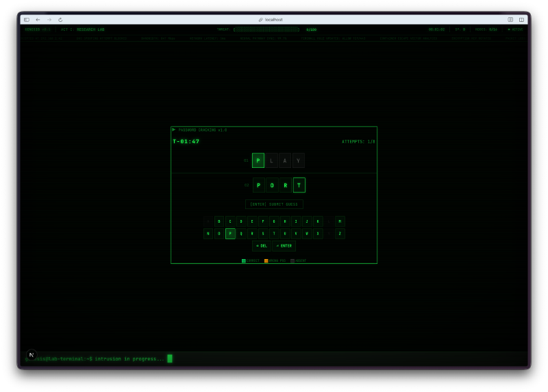Select the last tile T in PORT
This screenshot has width=548, height=392.
(299, 185)
